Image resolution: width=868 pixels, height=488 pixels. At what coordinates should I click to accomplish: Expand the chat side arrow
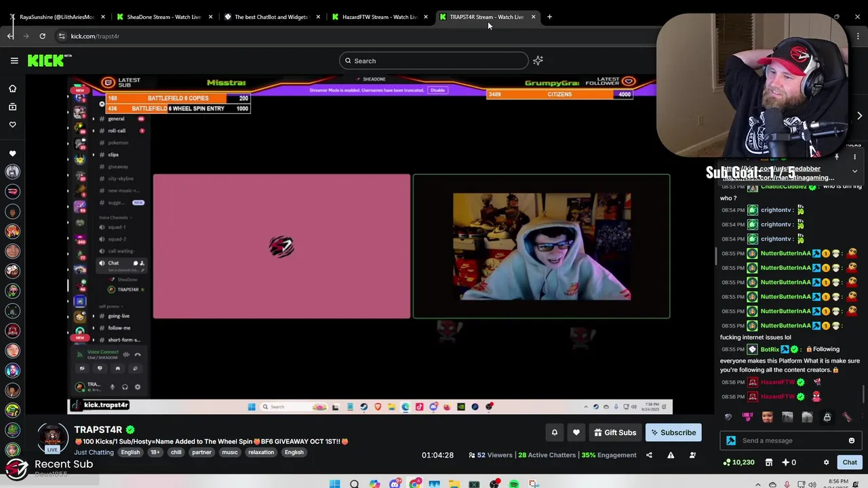(859, 116)
